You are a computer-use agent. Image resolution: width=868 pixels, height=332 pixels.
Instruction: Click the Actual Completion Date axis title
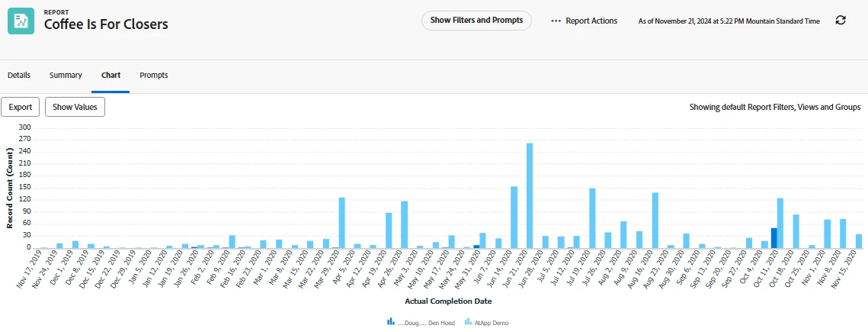[448, 301]
